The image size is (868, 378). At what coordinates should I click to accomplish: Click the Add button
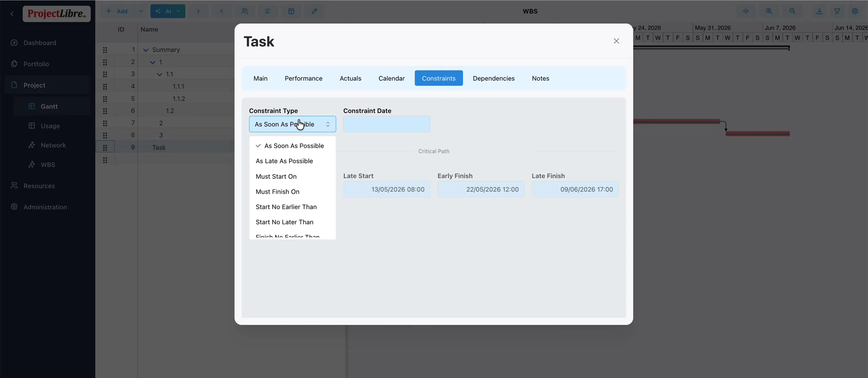[x=117, y=11]
